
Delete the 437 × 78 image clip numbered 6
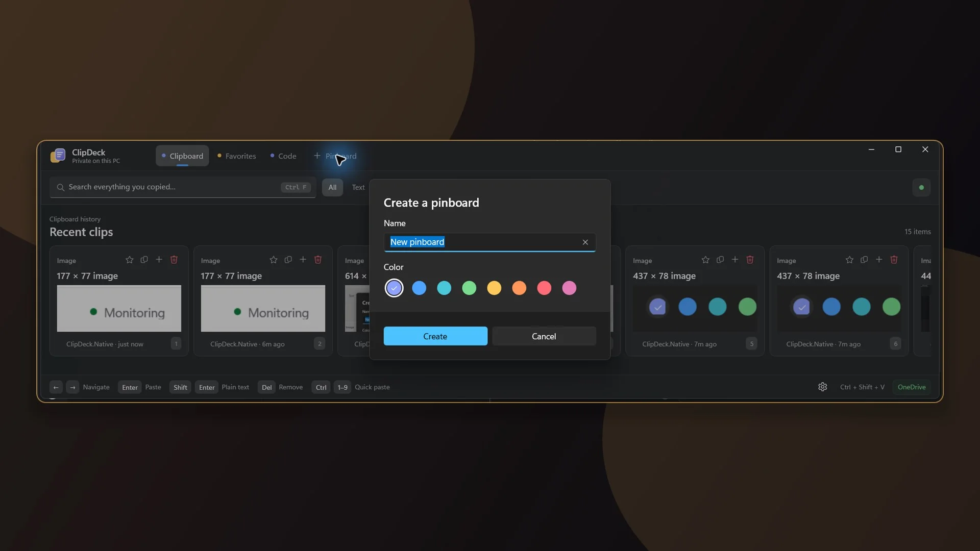pyautogui.click(x=894, y=260)
